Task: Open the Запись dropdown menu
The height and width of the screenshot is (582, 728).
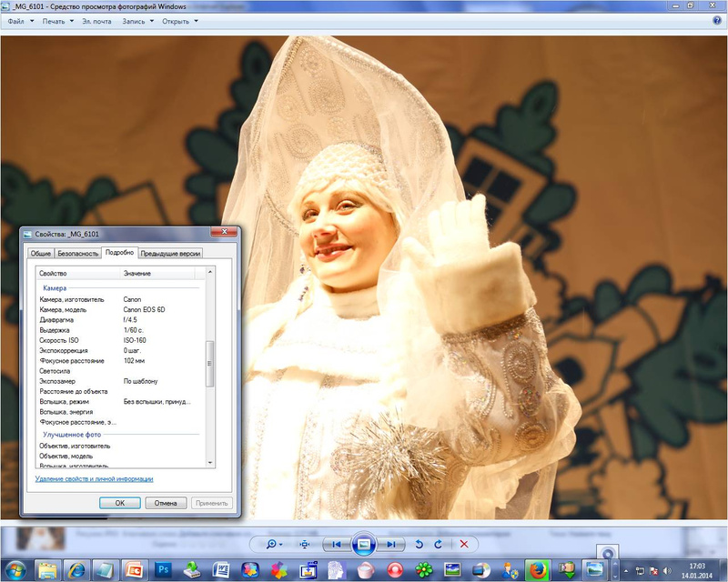Action: tap(135, 20)
